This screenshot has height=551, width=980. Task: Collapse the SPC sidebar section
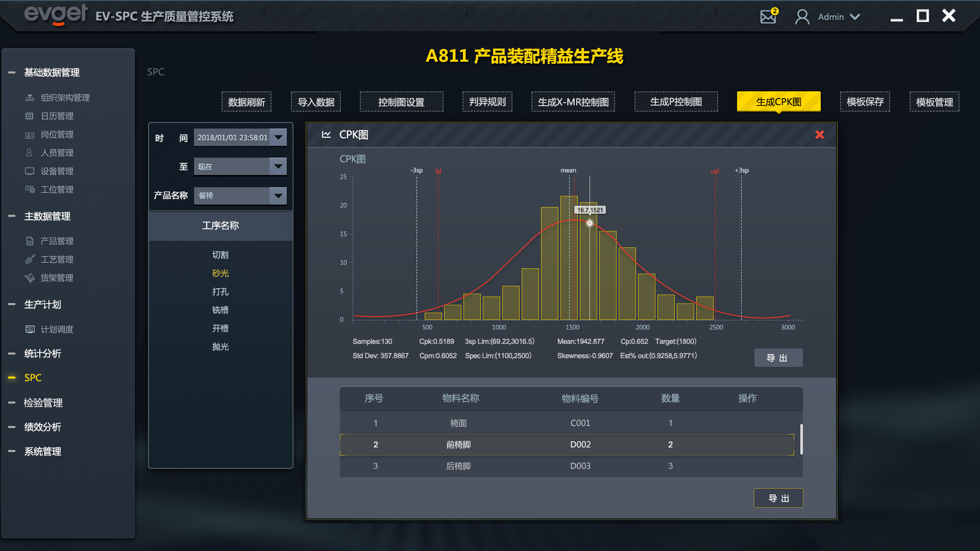click(12, 378)
